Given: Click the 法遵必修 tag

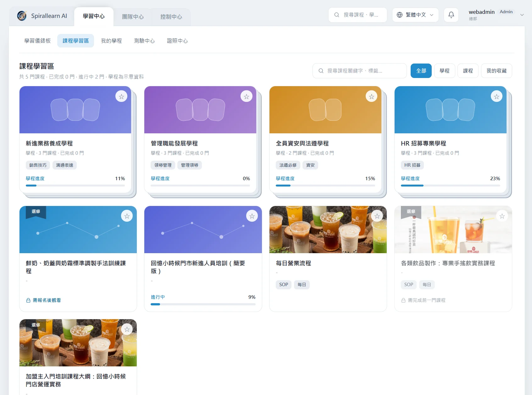Looking at the screenshot, I should tap(288, 165).
